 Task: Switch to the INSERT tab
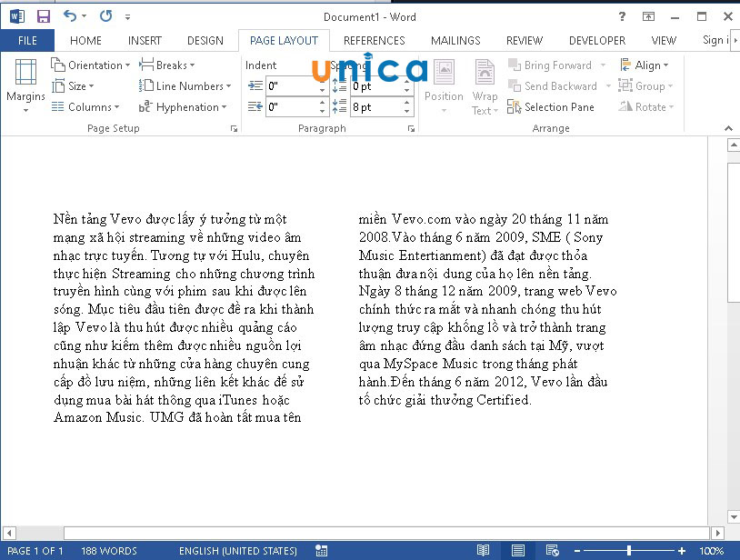tap(145, 41)
